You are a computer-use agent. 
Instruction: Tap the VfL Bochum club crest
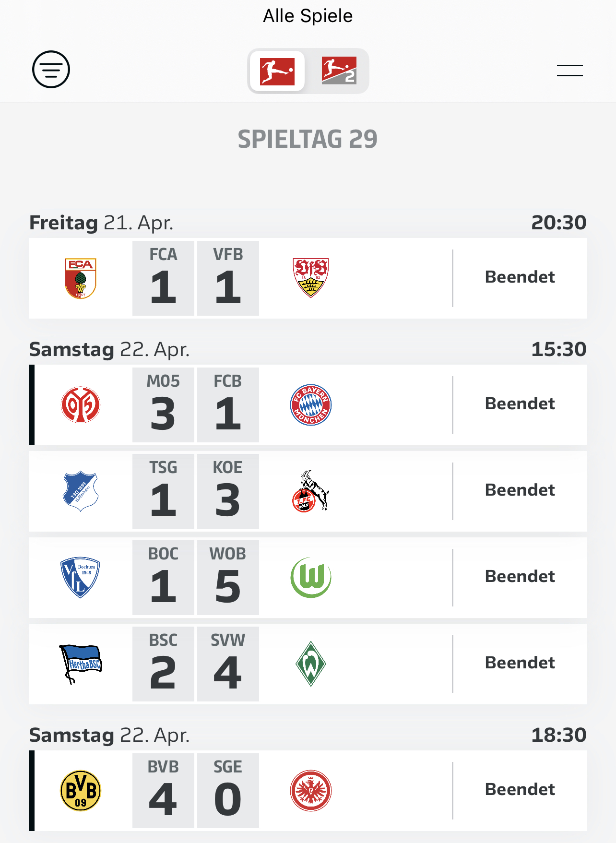pos(81,578)
